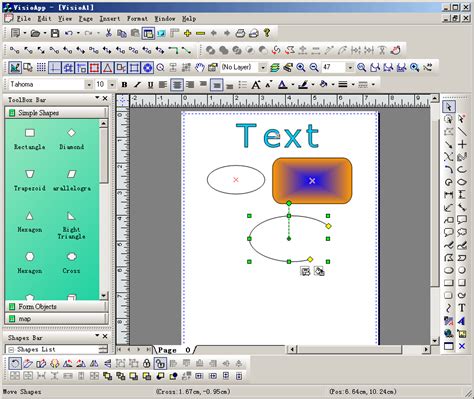Click the lock shapes padlock icon
This screenshot has width=474, height=399.
point(146,363)
